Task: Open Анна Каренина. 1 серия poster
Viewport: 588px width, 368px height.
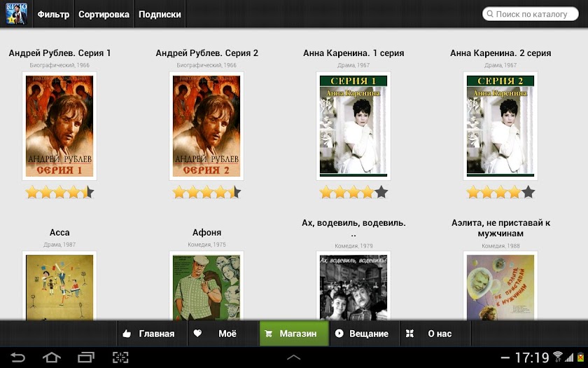Action: click(353, 125)
